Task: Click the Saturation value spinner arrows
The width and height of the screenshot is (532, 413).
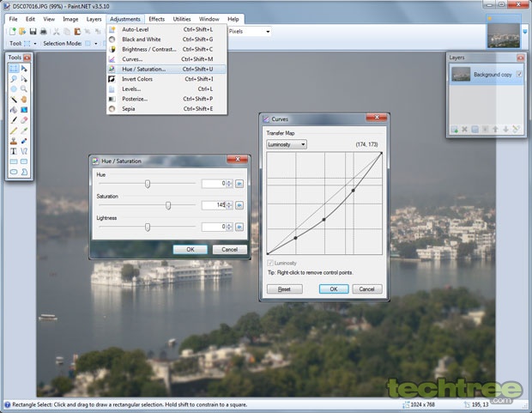Action: (x=229, y=205)
